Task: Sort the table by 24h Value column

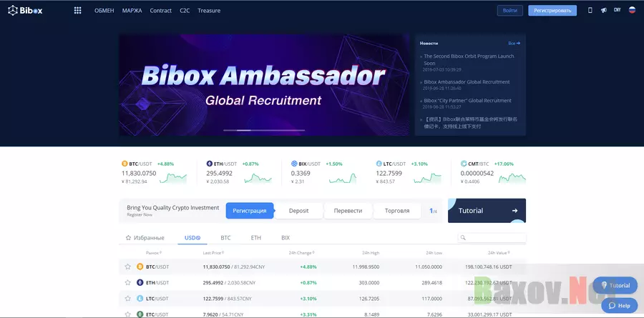Action: point(499,253)
